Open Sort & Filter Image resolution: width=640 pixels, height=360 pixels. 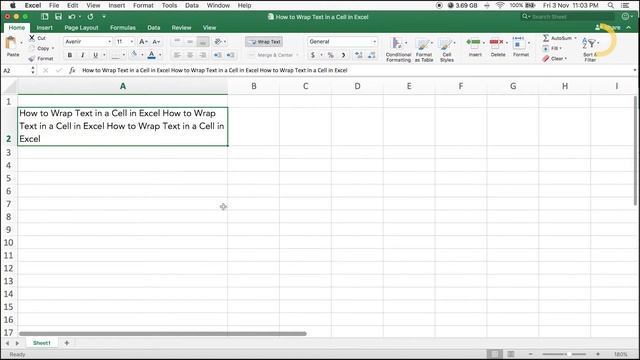pyautogui.click(x=590, y=50)
